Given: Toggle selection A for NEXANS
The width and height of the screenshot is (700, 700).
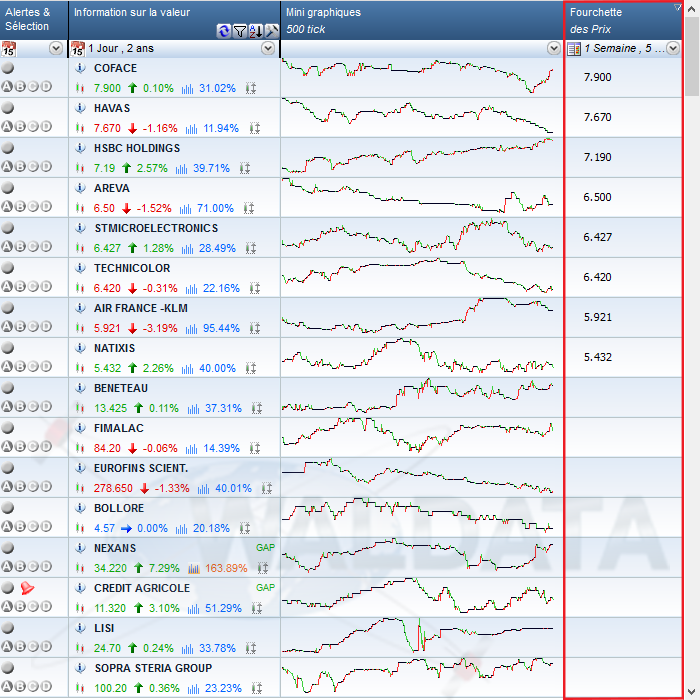Looking at the screenshot, I should (7, 567).
